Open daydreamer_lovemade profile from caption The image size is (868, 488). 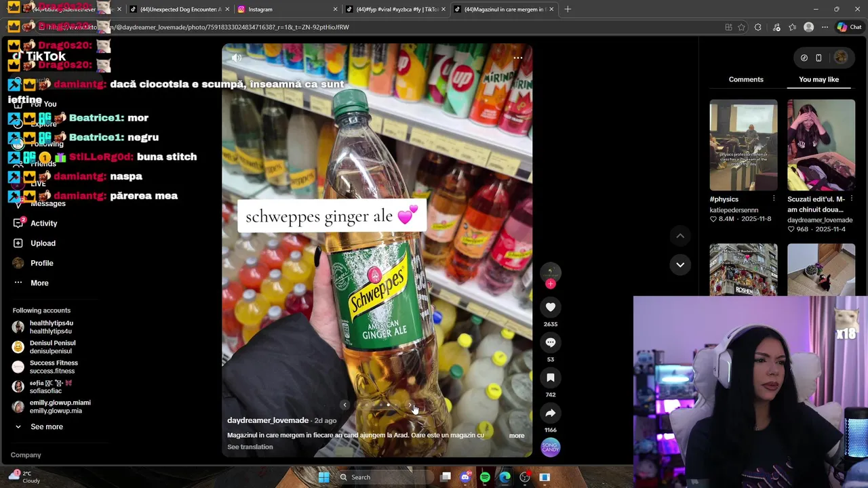pyautogui.click(x=268, y=421)
